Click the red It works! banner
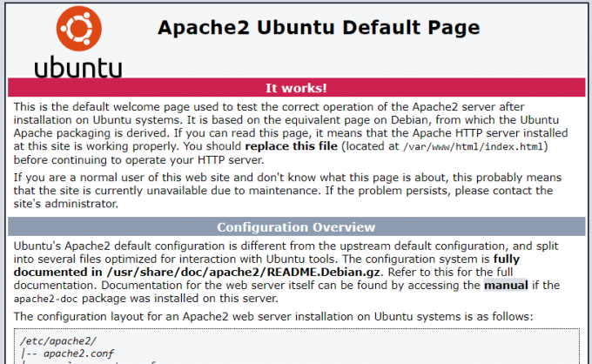Image resolution: width=592 pixels, height=364 pixels. [x=296, y=88]
